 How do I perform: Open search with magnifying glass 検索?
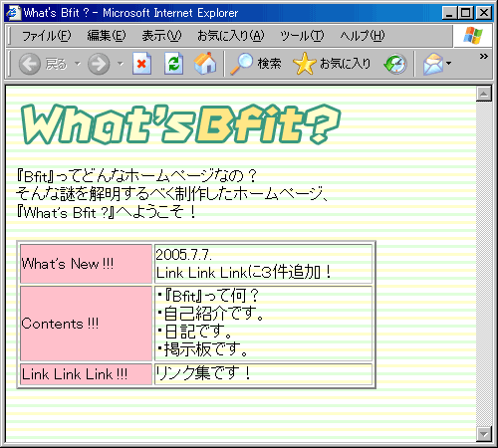256,63
